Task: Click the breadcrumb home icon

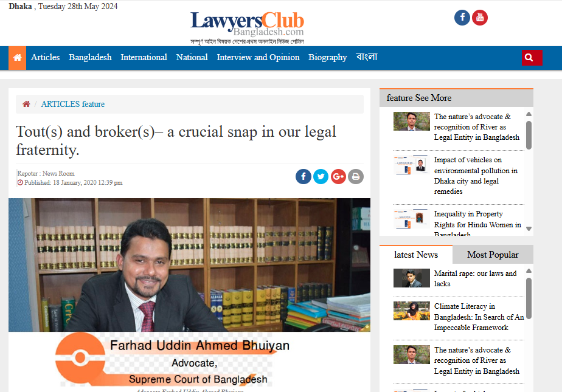Action: (26, 104)
